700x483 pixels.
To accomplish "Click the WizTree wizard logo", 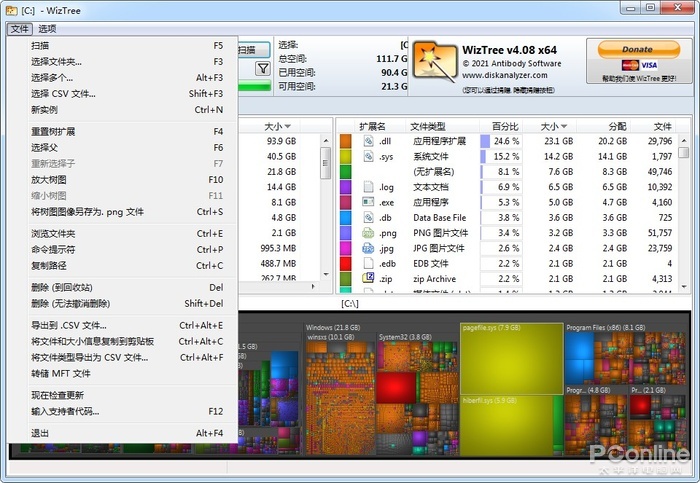I will (x=435, y=63).
